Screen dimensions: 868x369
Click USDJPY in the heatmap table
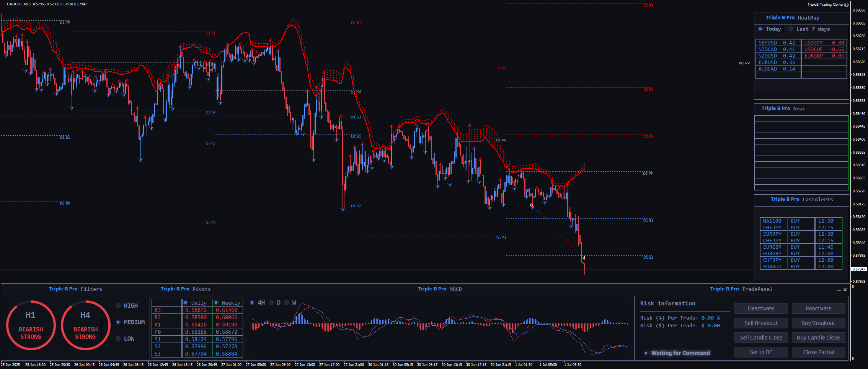813,43
